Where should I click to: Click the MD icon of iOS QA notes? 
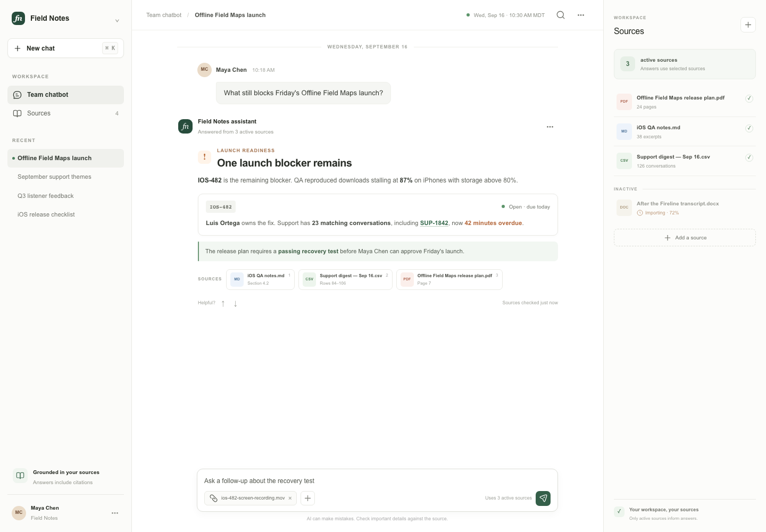(x=624, y=131)
